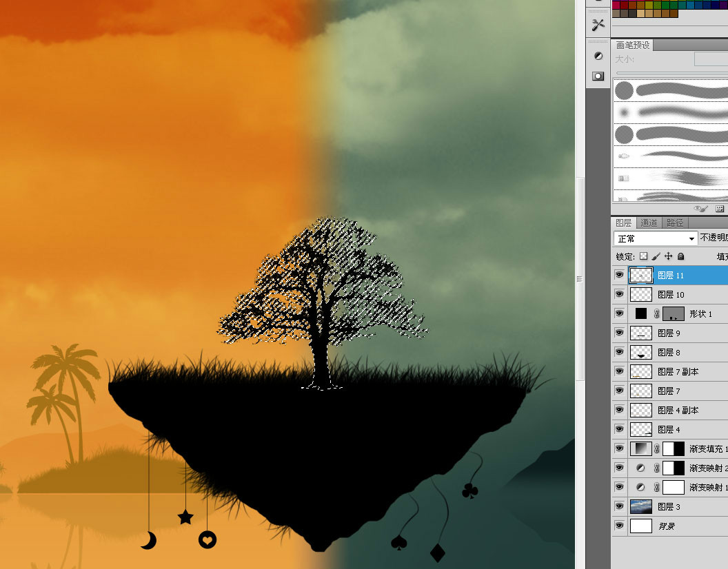
Task: Select the first hard round brush preset
Action: click(670, 90)
